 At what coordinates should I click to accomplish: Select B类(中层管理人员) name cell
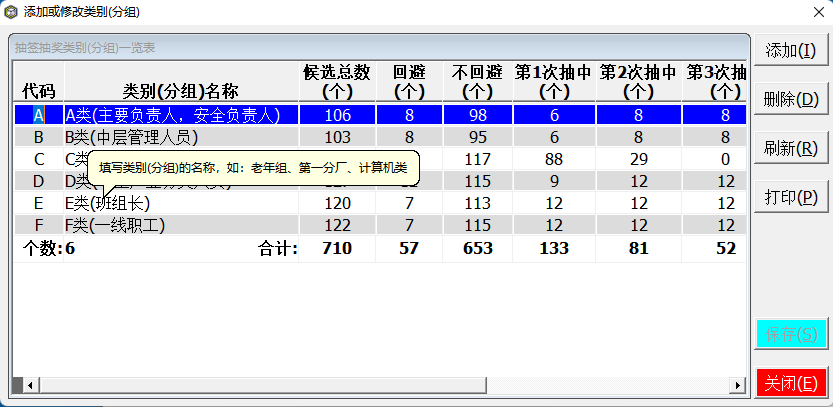tap(181, 137)
